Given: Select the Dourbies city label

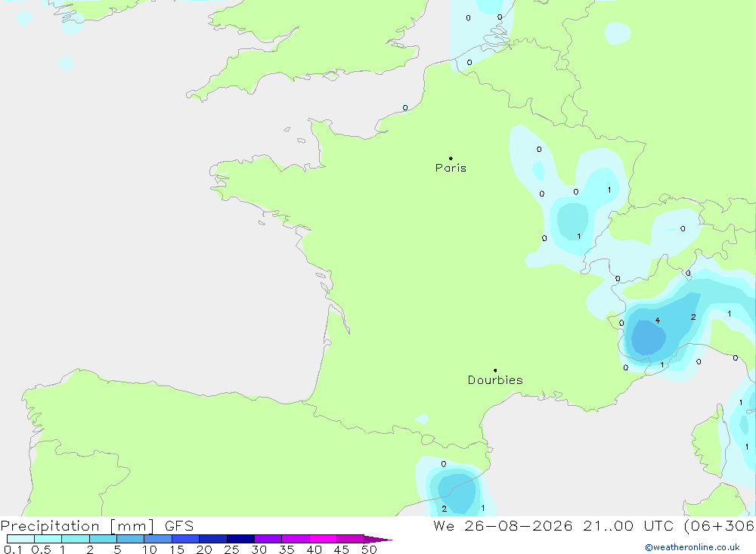Looking at the screenshot, I should (495, 380).
